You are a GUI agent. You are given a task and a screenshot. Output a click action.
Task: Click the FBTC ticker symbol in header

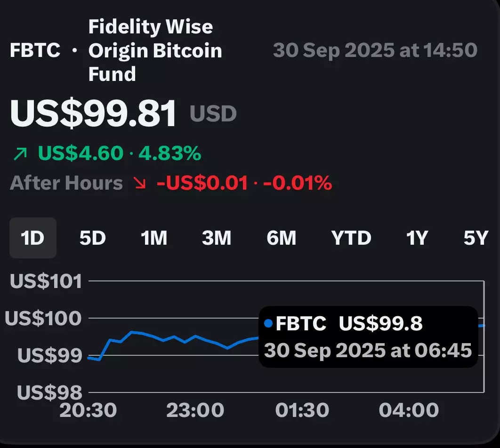[35, 50]
